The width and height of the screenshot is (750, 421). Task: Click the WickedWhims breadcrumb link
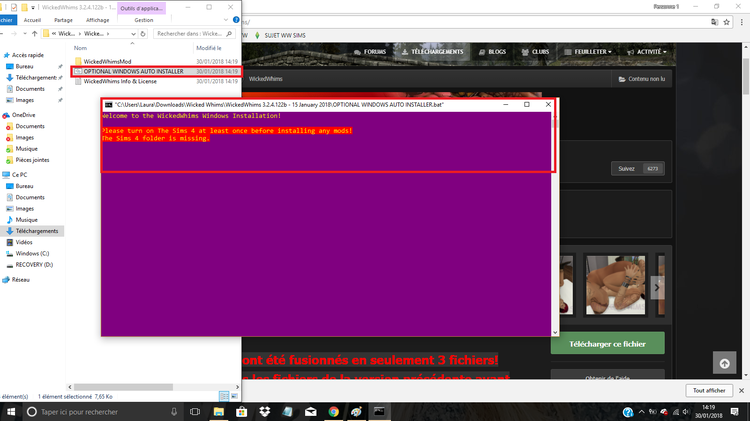[x=265, y=79]
